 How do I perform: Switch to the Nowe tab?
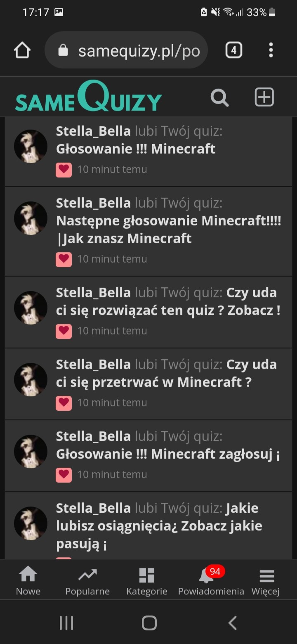tap(28, 581)
